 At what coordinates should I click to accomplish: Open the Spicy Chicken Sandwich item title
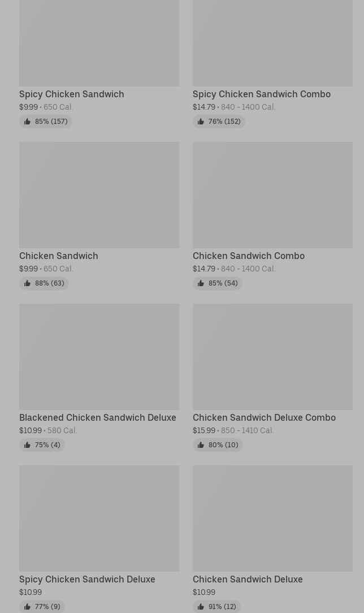71,94
